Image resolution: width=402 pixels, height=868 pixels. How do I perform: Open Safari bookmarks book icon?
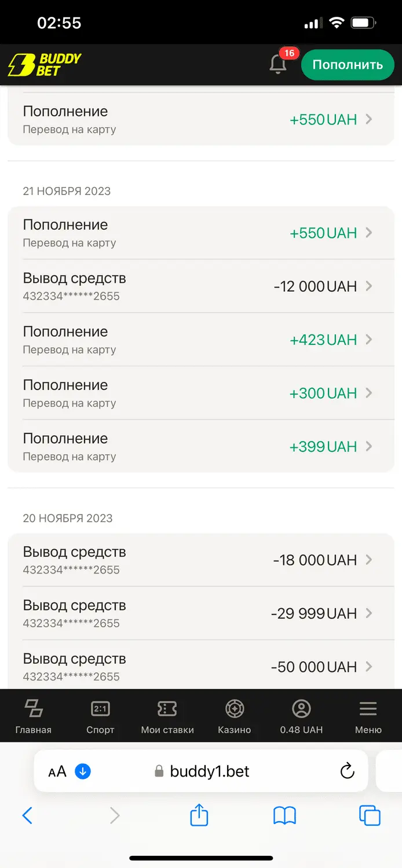(284, 815)
